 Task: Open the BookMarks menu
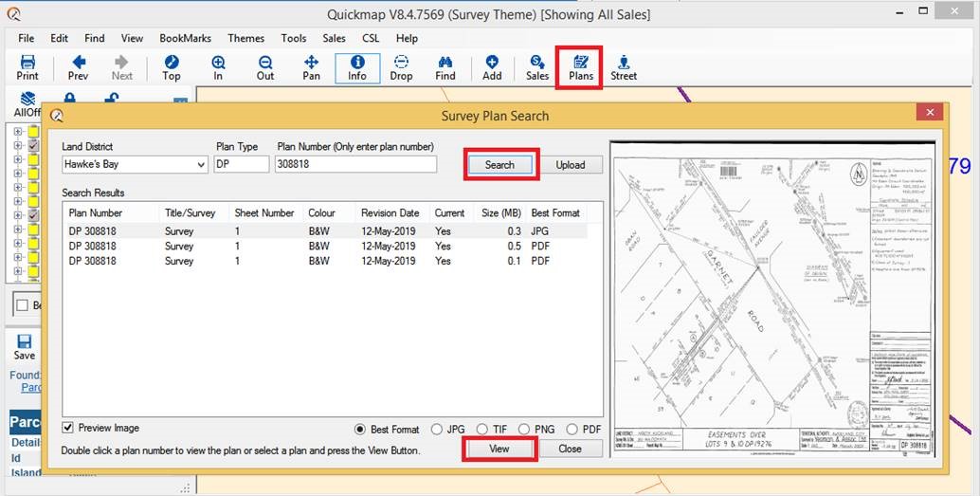(x=185, y=38)
